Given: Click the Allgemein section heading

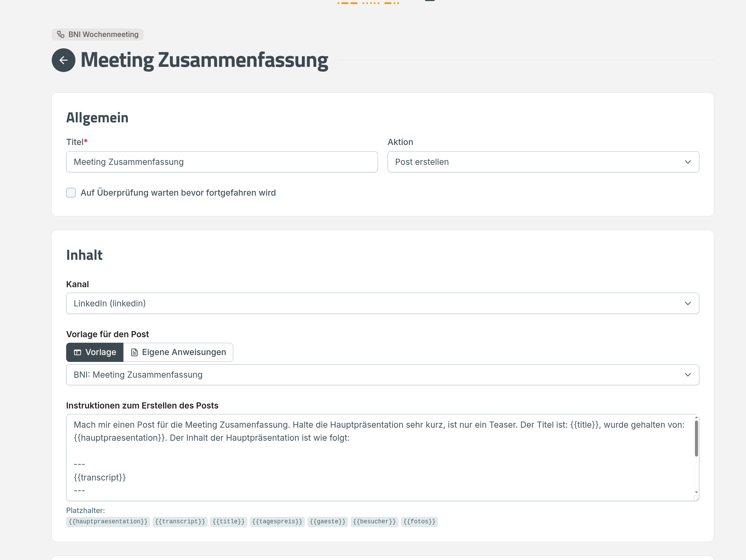Looking at the screenshot, I should (97, 118).
